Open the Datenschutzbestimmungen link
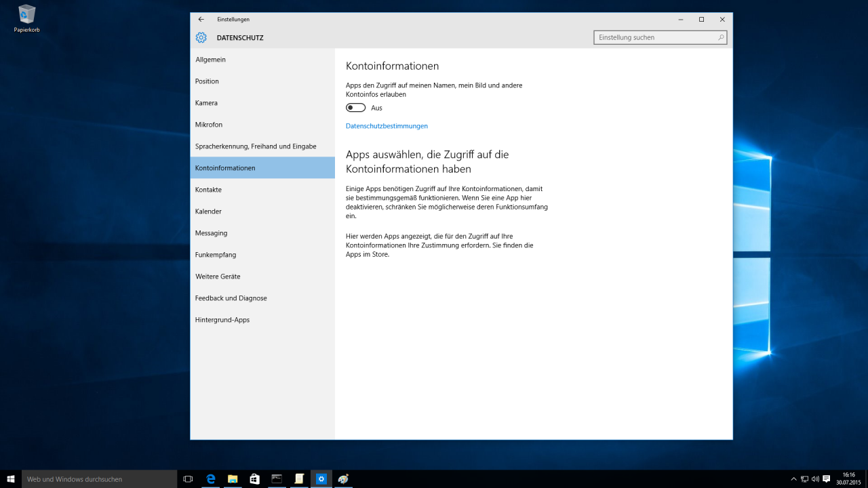 [x=387, y=126]
